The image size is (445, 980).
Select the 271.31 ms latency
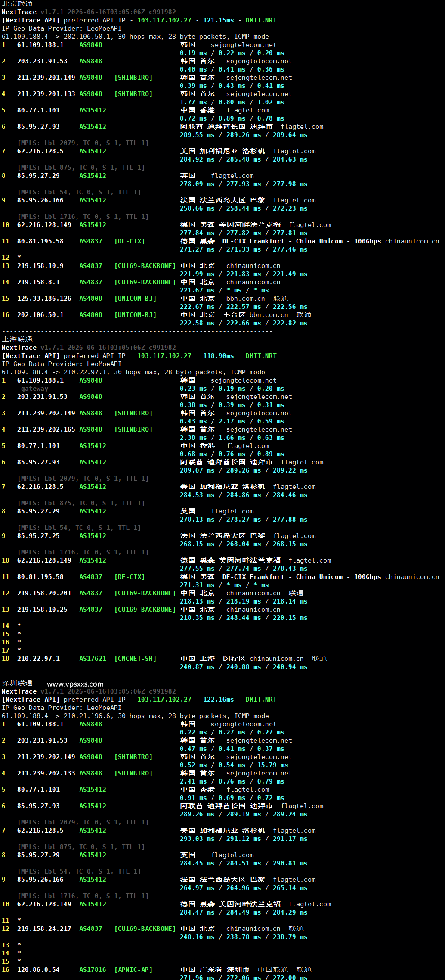[x=197, y=585]
